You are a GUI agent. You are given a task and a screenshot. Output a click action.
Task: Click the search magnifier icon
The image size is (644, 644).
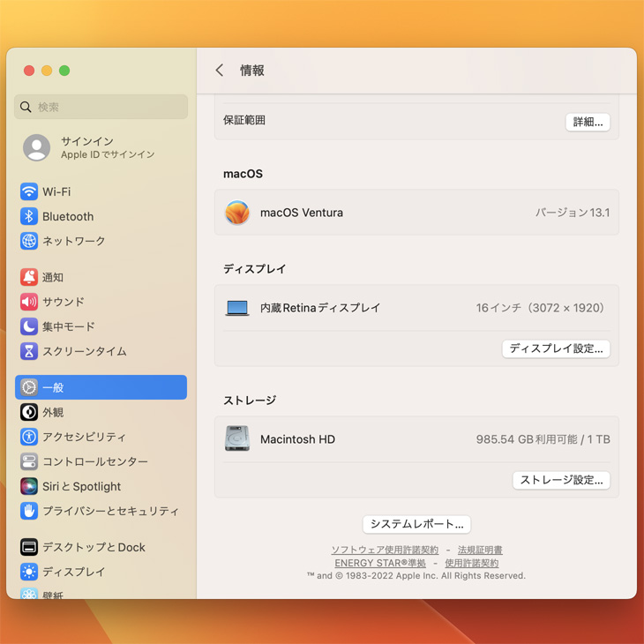pyautogui.click(x=26, y=107)
